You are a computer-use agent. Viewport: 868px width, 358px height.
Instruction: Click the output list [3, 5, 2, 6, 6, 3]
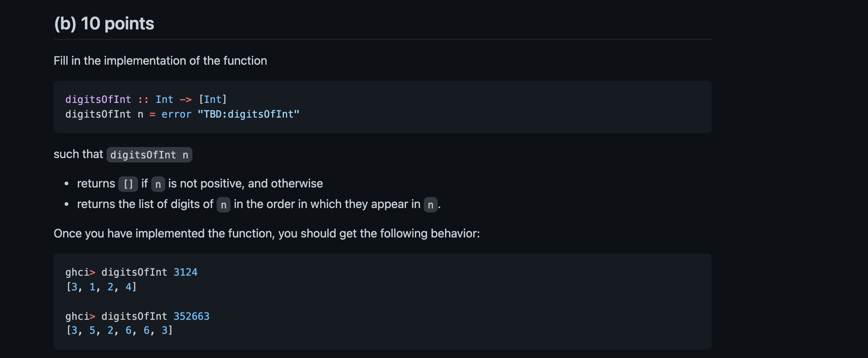(x=119, y=330)
